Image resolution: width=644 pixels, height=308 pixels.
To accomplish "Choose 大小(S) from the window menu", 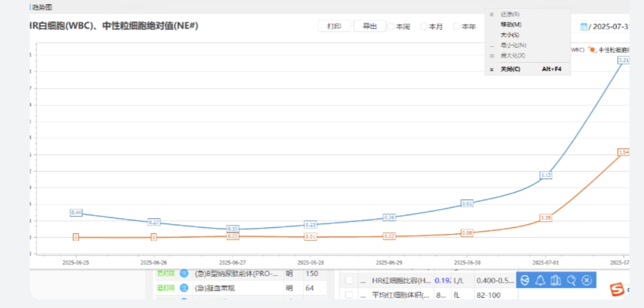I will (510, 35).
